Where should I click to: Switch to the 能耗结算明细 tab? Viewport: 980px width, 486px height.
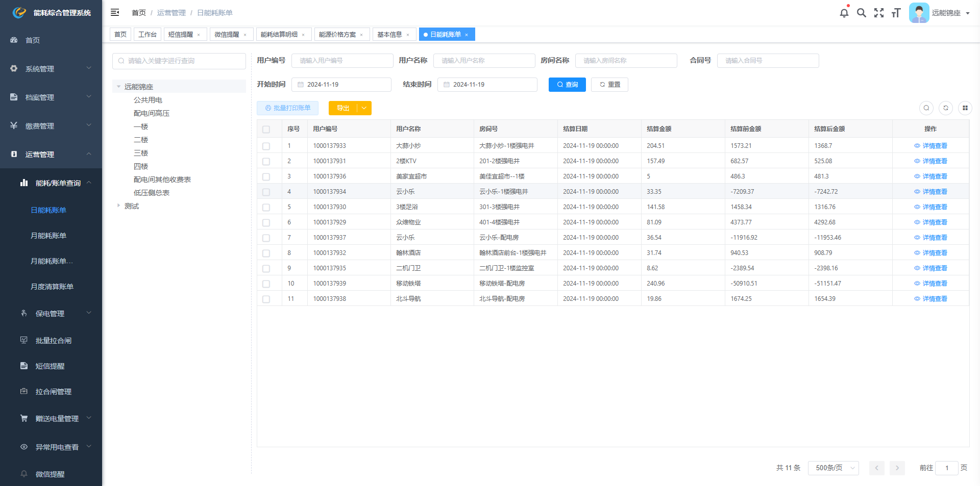[279, 35]
